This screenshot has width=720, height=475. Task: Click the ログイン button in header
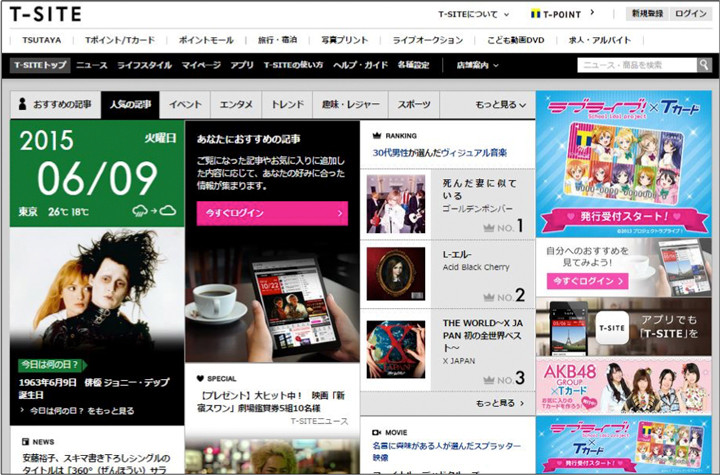[x=691, y=14]
